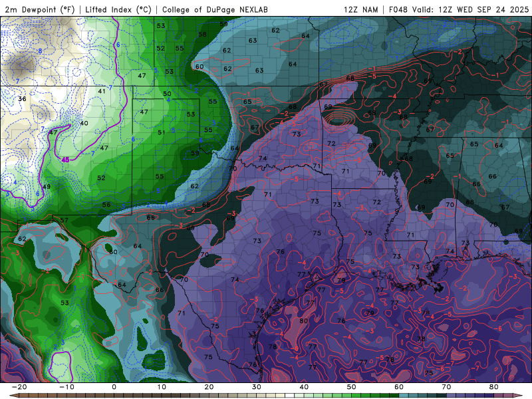Click the 0 tick label on the color scale
Screen dimensions: 532x399
pos(114,387)
